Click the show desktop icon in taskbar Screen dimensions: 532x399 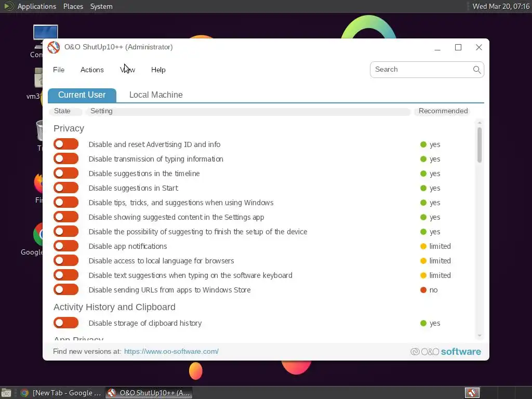(6, 393)
